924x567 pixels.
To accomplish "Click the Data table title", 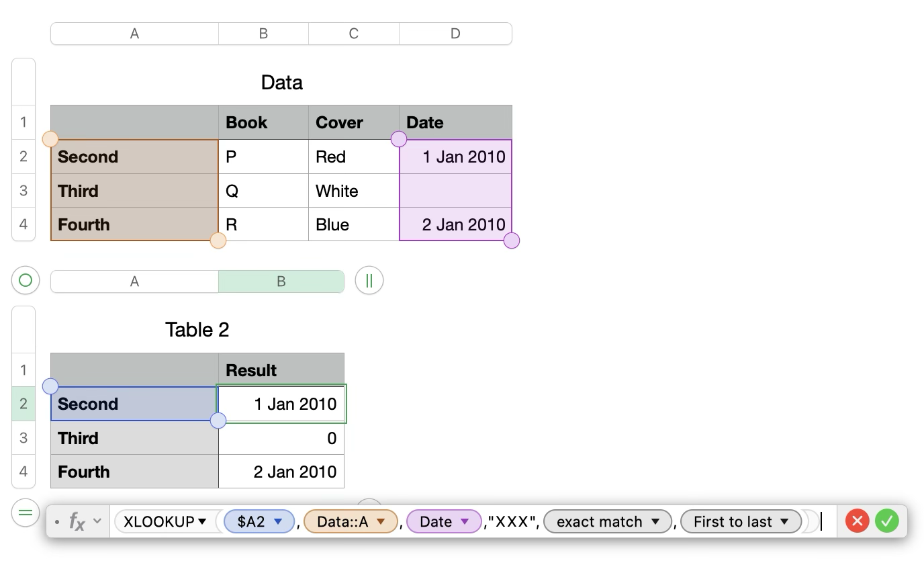I will 281,83.
